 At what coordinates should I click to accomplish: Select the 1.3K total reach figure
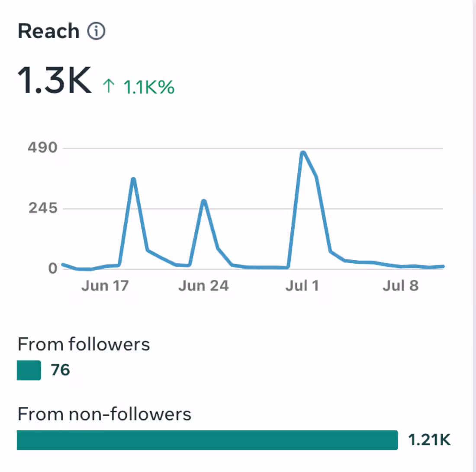[x=55, y=81]
